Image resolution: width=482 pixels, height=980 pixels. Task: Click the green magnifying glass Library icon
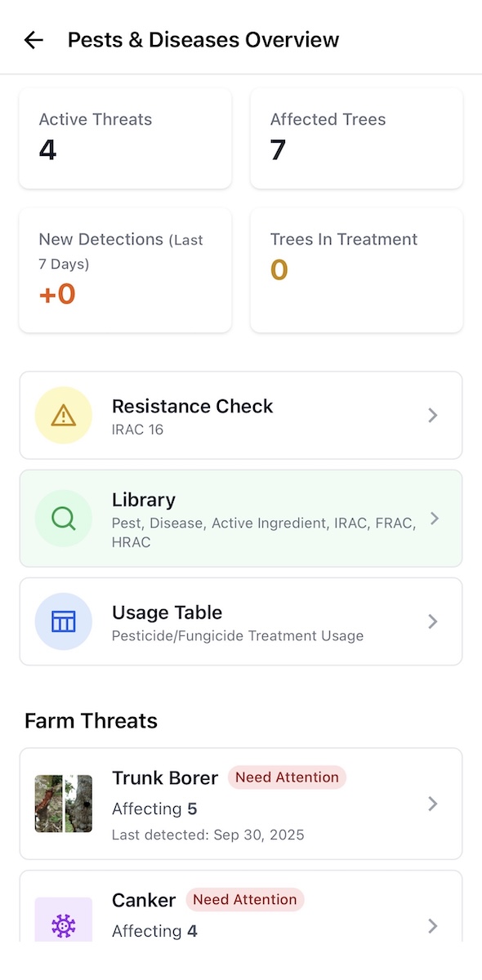pyautogui.click(x=64, y=519)
